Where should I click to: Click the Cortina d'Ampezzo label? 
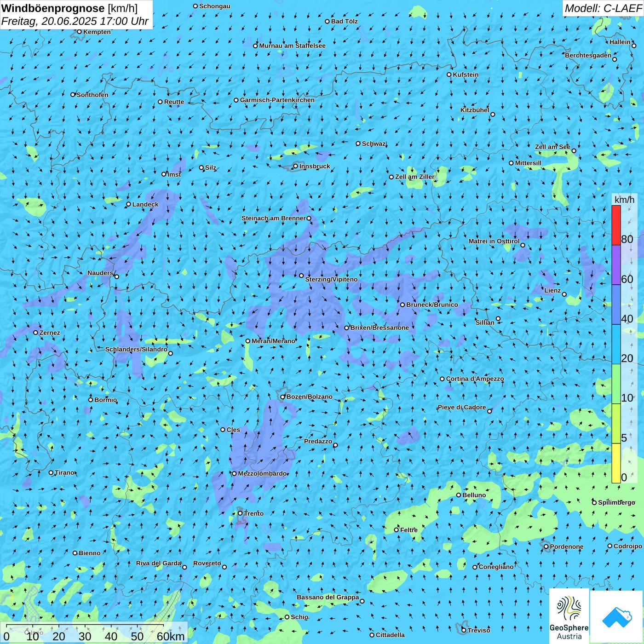475,379
